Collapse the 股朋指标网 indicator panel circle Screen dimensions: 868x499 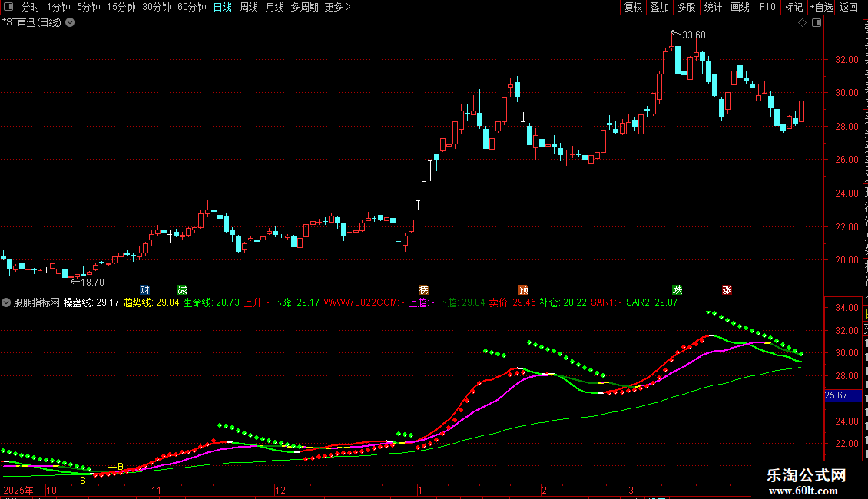[x=6, y=302]
